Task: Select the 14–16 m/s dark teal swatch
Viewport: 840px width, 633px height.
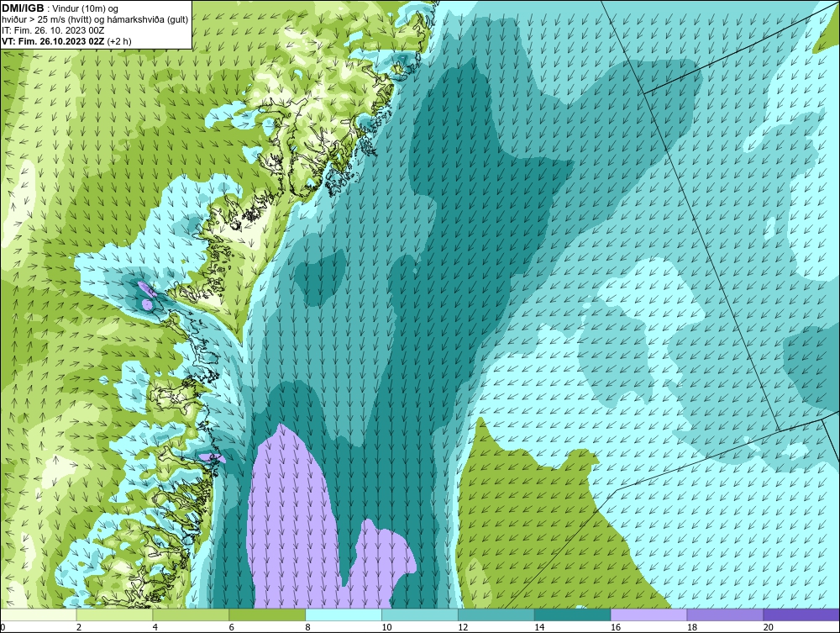Action: [x=573, y=615]
